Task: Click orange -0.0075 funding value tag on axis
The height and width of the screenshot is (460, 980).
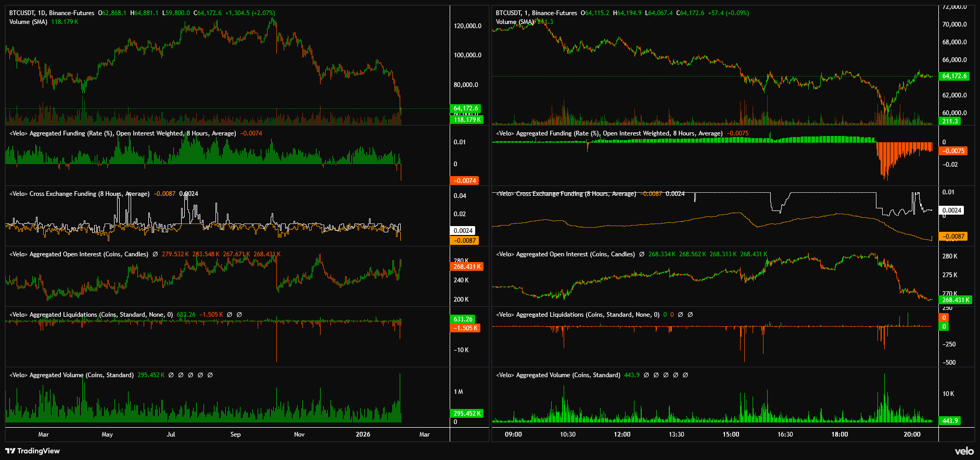Action: [x=953, y=151]
